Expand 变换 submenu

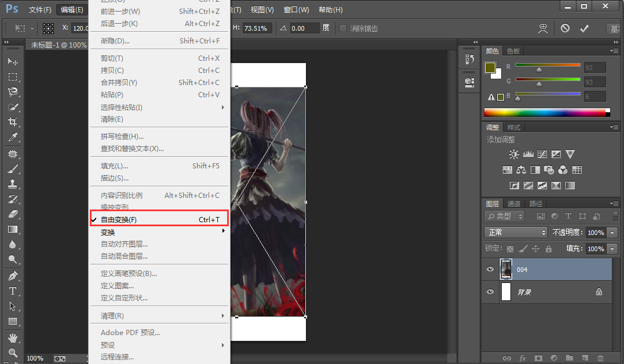(159, 232)
